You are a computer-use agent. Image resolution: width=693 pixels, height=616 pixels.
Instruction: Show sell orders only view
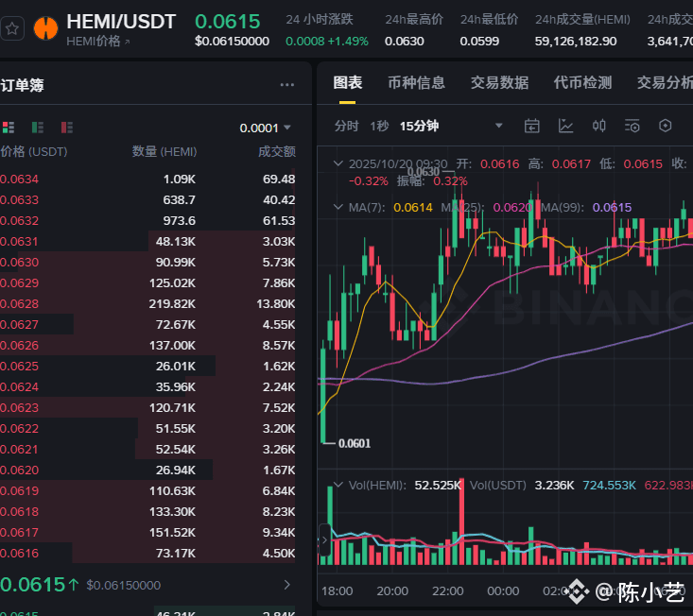pyautogui.click(x=67, y=128)
